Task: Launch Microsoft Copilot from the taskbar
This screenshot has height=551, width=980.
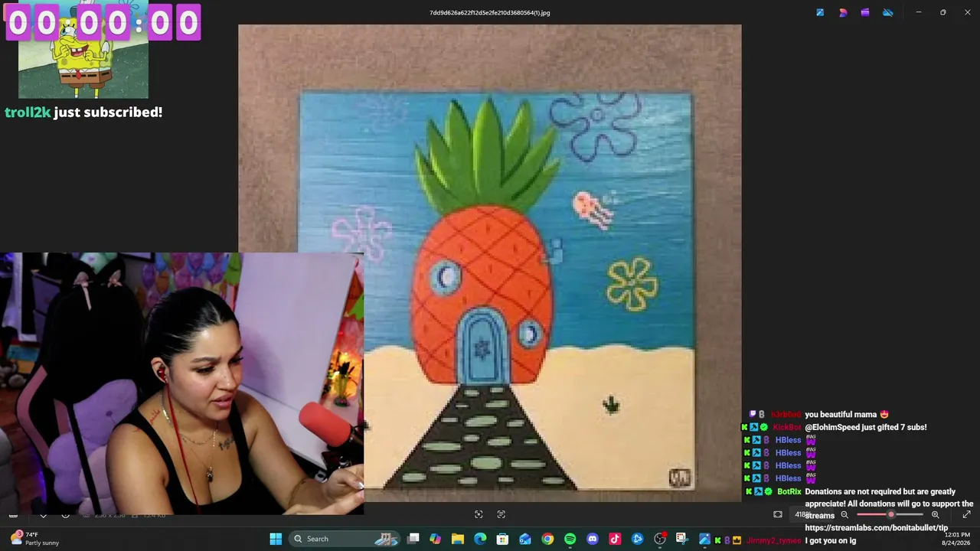Action: pos(436,539)
